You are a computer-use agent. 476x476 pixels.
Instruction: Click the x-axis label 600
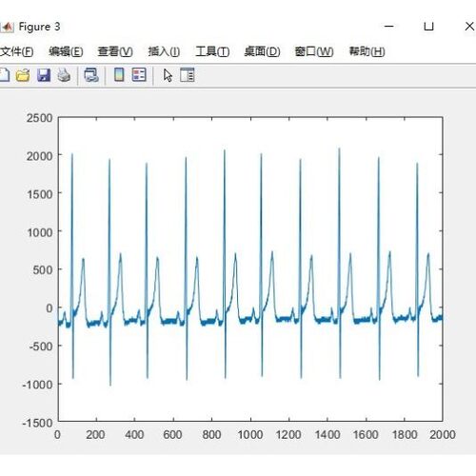coord(172,435)
